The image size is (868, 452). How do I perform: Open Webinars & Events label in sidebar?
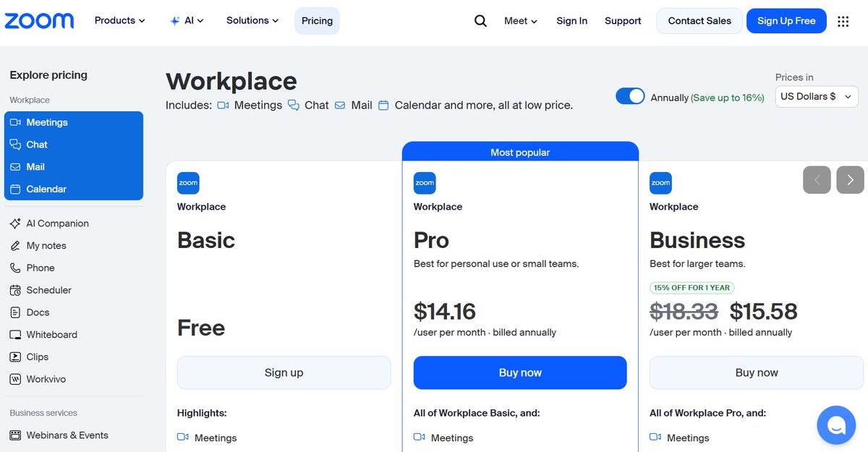pos(67,435)
